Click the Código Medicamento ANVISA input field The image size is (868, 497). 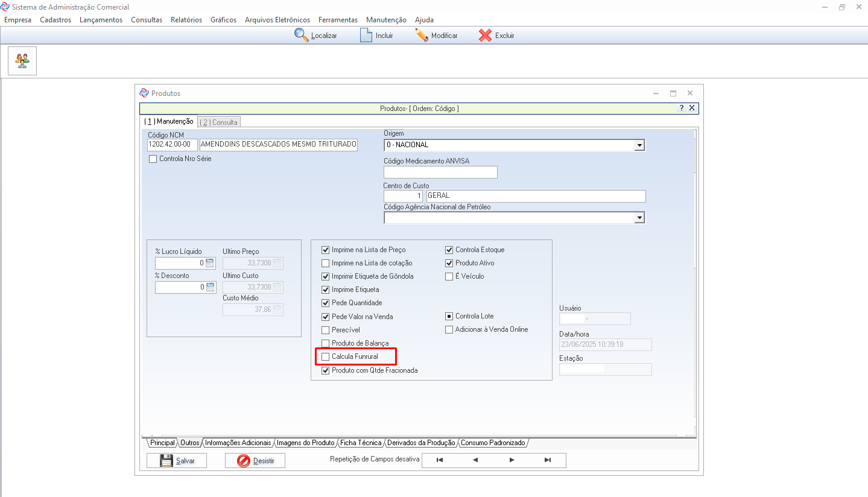440,173
